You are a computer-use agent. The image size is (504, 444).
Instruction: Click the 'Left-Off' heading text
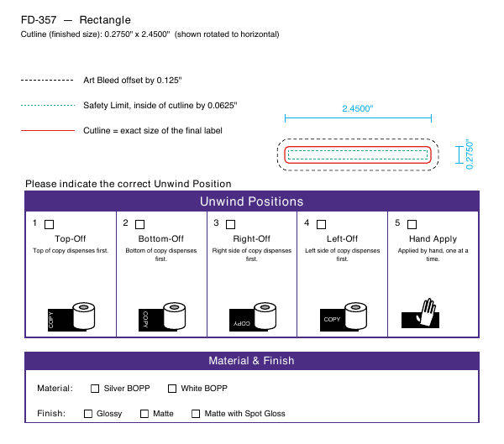(x=342, y=238)
